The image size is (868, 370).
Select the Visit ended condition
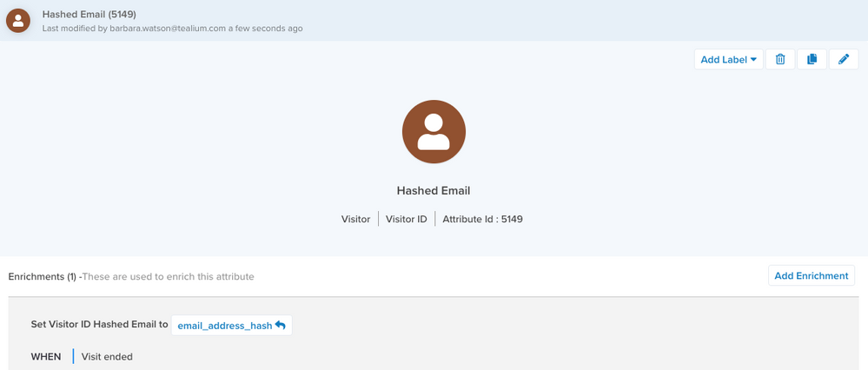pyautogui.click(x=107, y=356)
